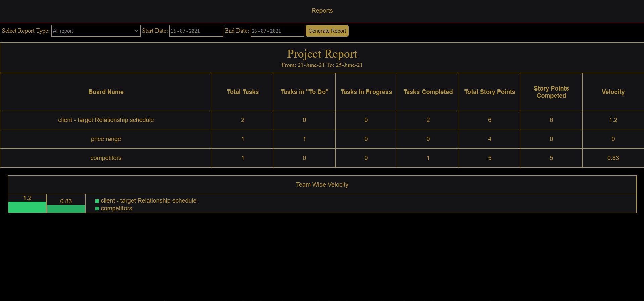Click the Board Name column header
This screenshot has height=301, width=644.
106,92
